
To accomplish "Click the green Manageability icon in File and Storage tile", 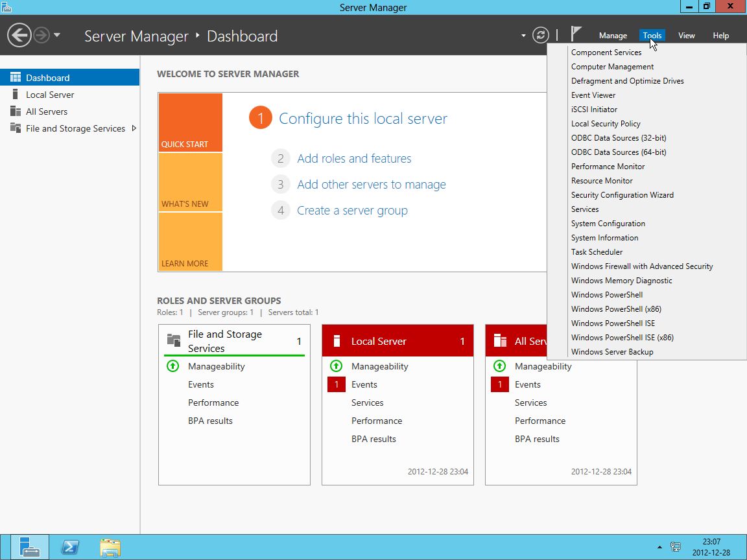I will point(173,366).
